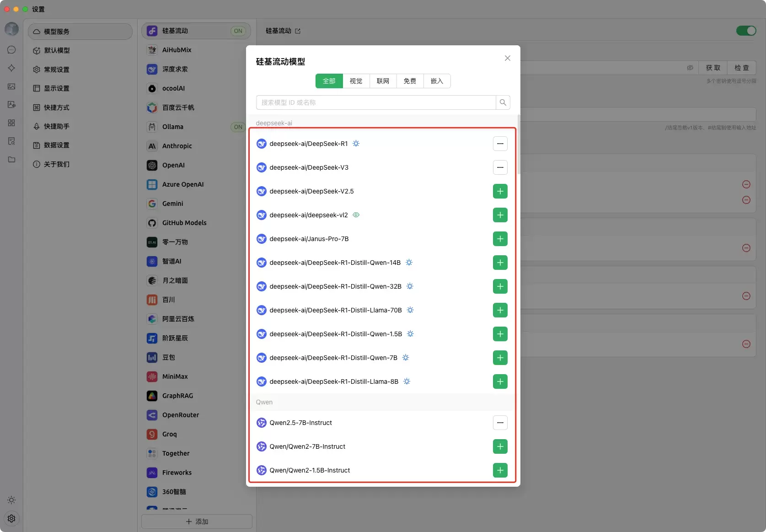Add the deepseek-ai/DeepSeek-V2.5 model
The image size is (766, 532).
coord(500,191)
